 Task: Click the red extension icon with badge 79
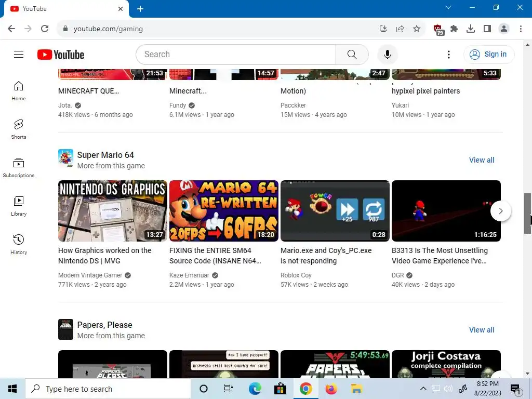(x=438, y=30)
